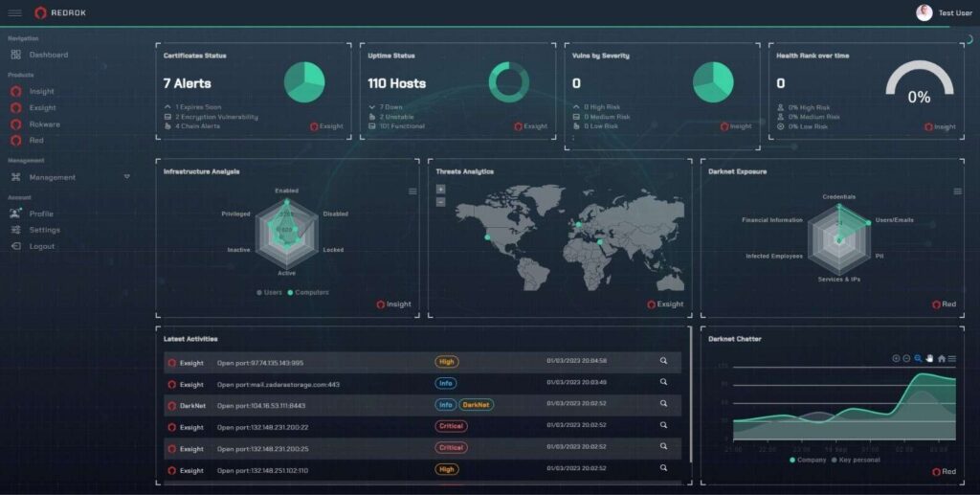
Task: Click the magnifier for the 97.74.135.143:995 activity
Action: [664, 361]
